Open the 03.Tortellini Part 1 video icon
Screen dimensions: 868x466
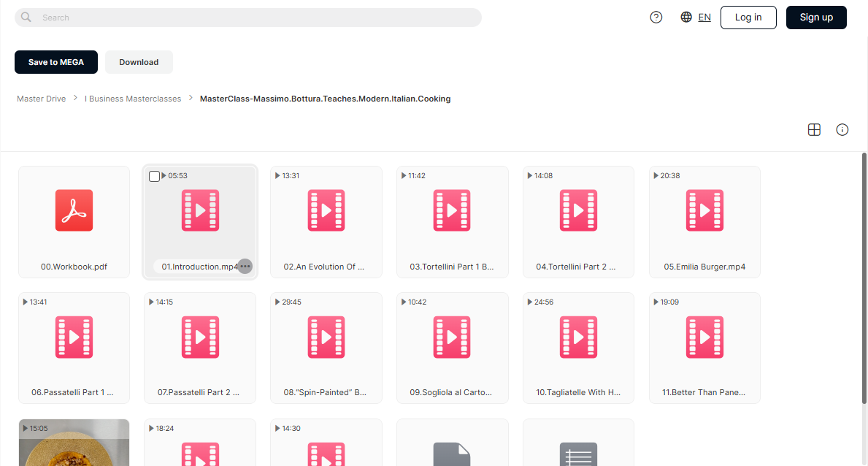point(453,210)
